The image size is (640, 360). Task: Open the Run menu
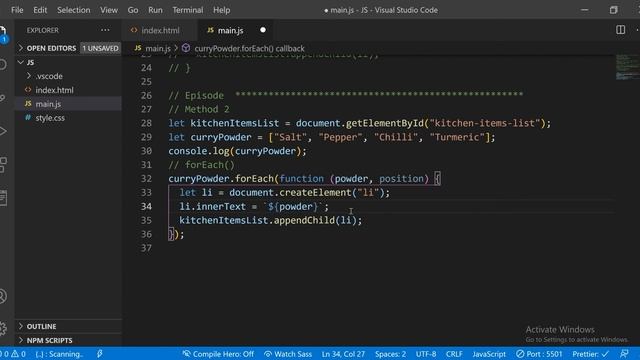point(155,10)
